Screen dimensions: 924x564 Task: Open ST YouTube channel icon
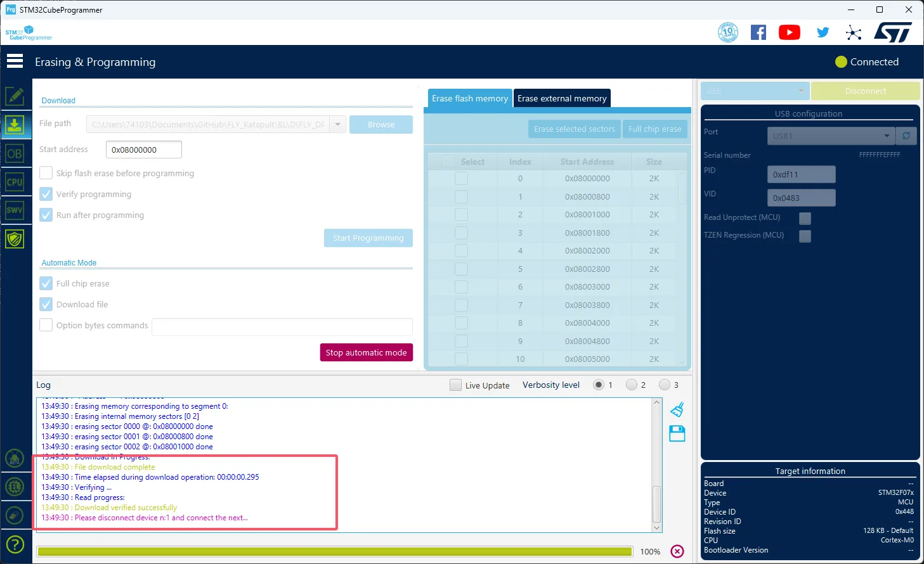tap(789, 33)
